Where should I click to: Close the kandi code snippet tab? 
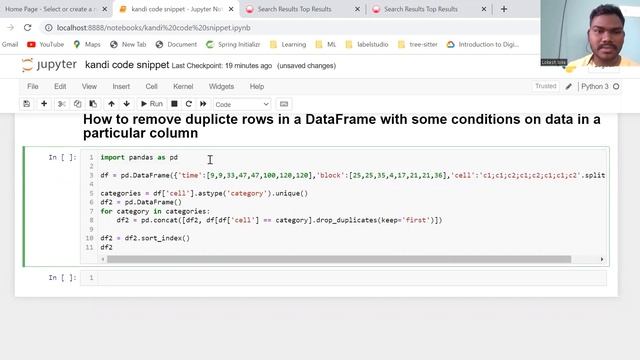coord(231,9)
